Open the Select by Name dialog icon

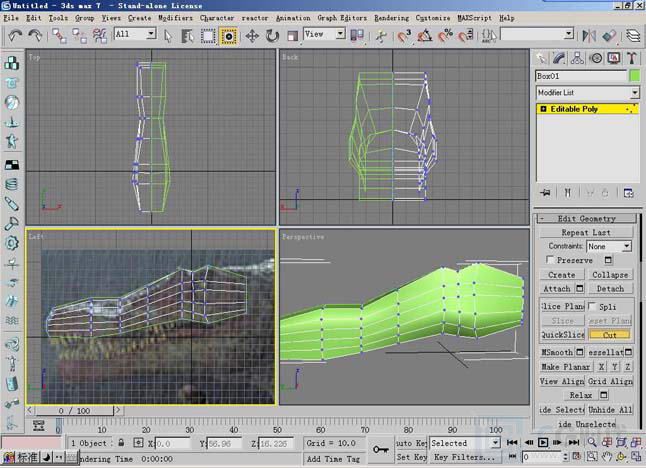pos(187,36)
